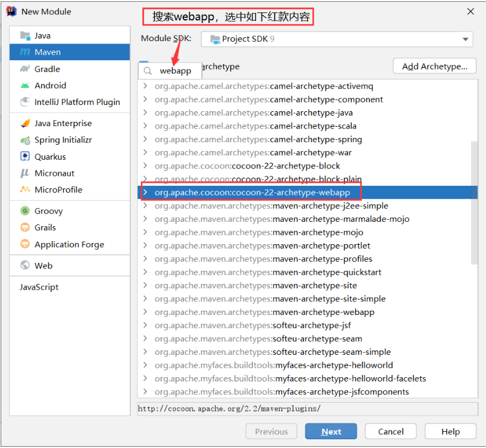Expand cocoon-22-archetype-webapp node

145,193
